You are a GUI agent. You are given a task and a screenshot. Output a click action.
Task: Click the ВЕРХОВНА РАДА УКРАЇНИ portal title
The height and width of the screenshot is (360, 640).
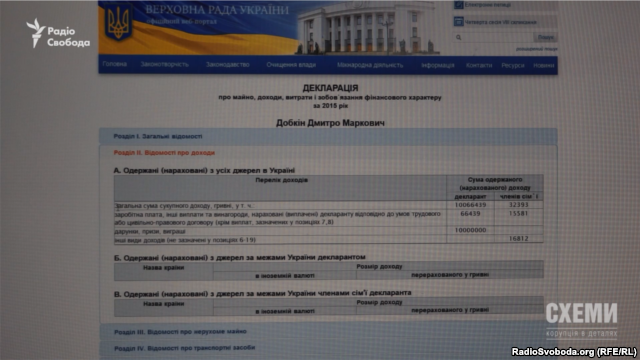tap(217, 10)
